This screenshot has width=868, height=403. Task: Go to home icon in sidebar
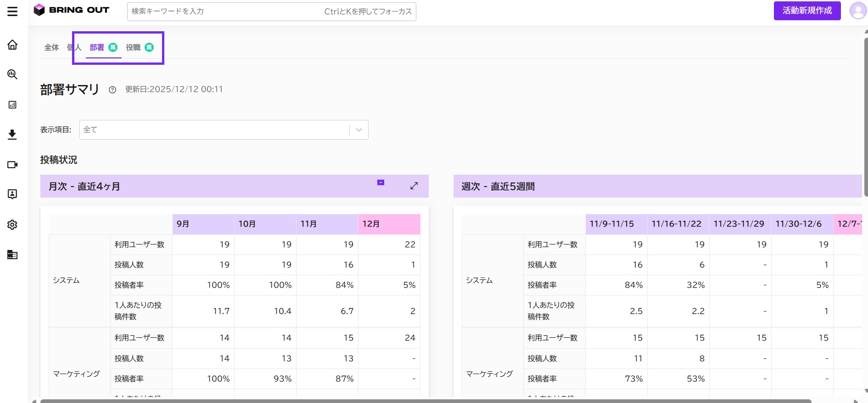(12, 45)
